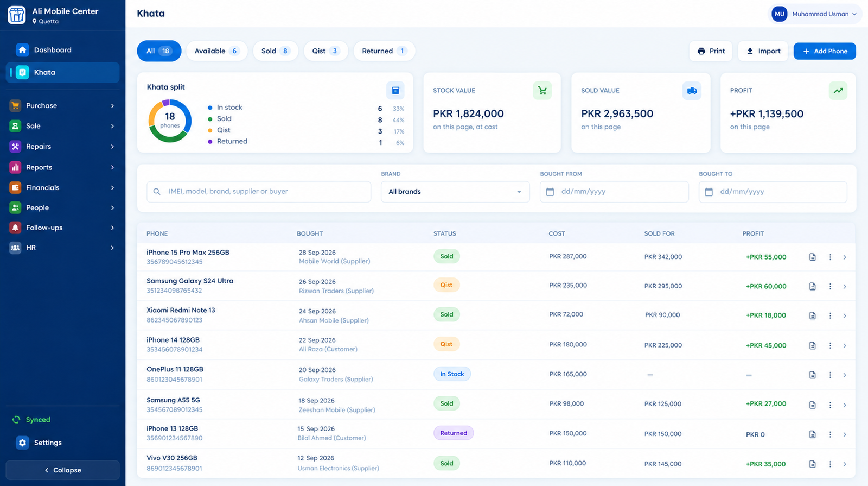Open three-dot menu for Samsung Galaxy S24 Ultra
868x486 pixels.
point(830,286)
